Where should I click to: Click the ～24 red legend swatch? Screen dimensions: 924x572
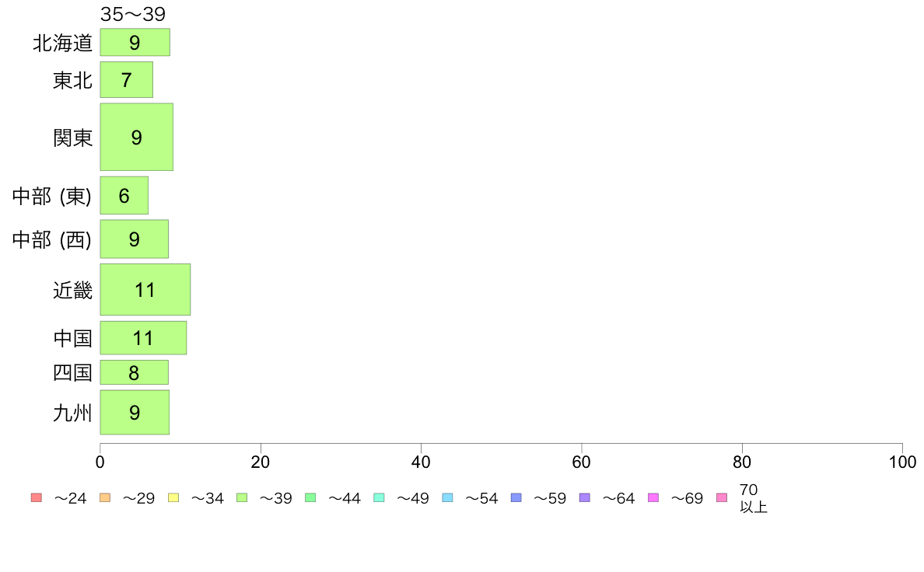pos(37,497)
